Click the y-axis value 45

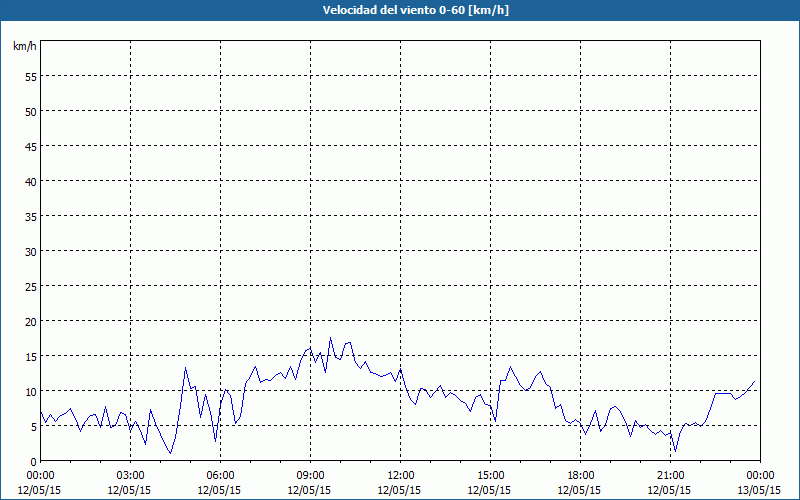(x=31, y=146)
